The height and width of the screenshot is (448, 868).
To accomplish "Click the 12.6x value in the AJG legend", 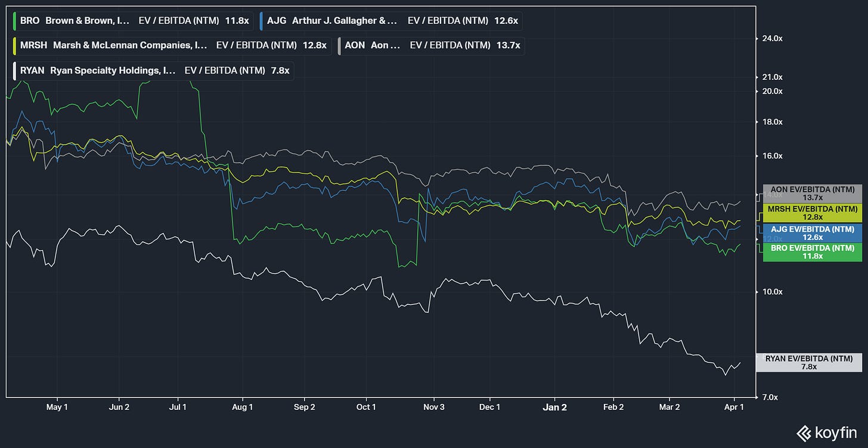I will (506, 21).
